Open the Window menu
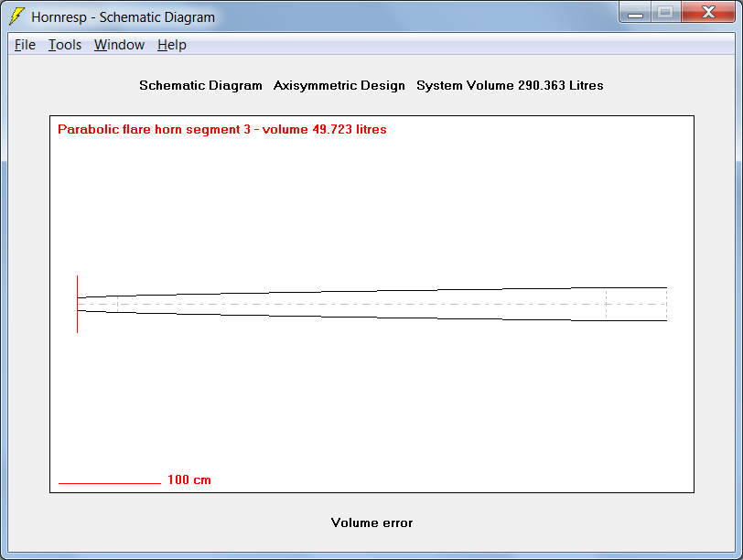 tap(119, 45)
